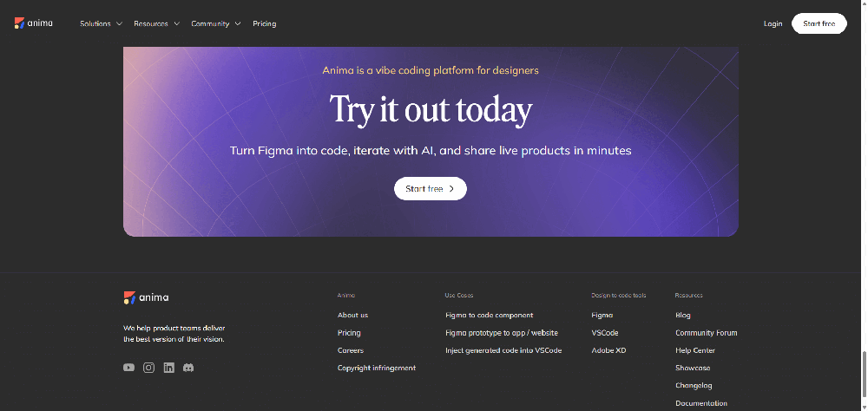Click the Anima logo in the footer
This screenshot has height=411, width=868.
tap(146, 297)
